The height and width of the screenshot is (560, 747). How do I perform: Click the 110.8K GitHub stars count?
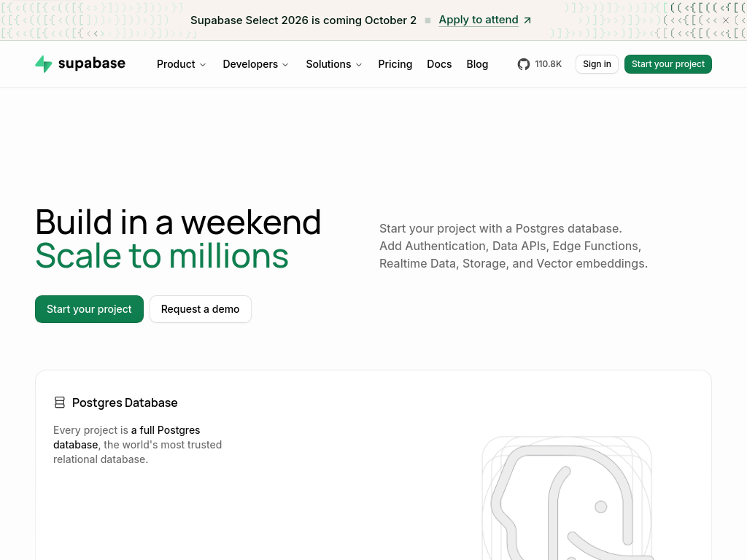549,64
